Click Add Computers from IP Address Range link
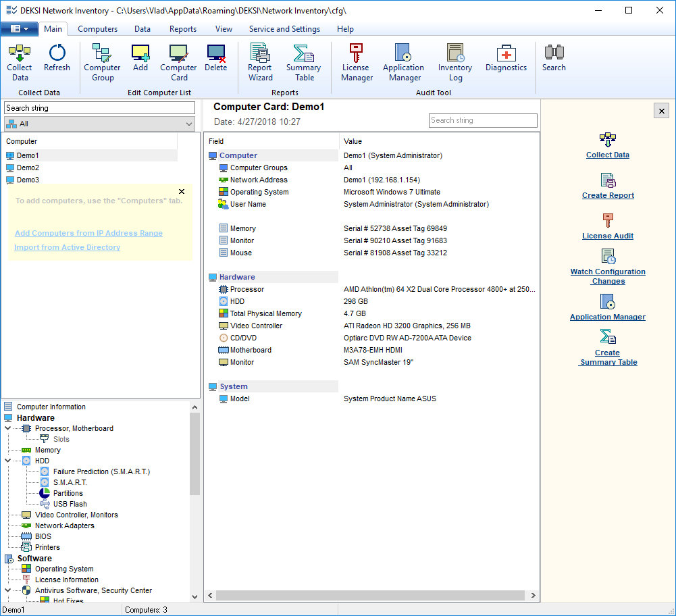This screenshot has width=676, height=616. pyautogui.click(x=88, y=232)
